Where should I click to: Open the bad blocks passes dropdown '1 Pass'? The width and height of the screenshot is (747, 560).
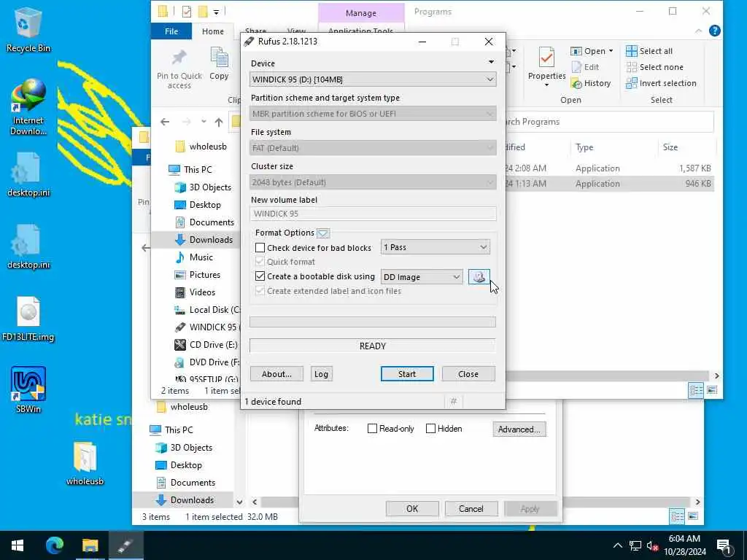(x=436, y=248)
